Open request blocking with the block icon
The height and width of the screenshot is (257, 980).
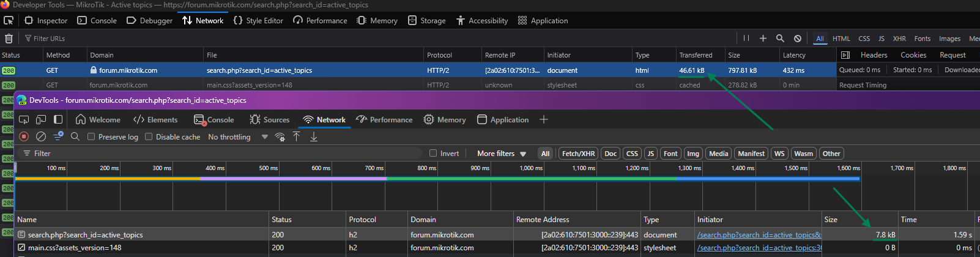point(798,38)
